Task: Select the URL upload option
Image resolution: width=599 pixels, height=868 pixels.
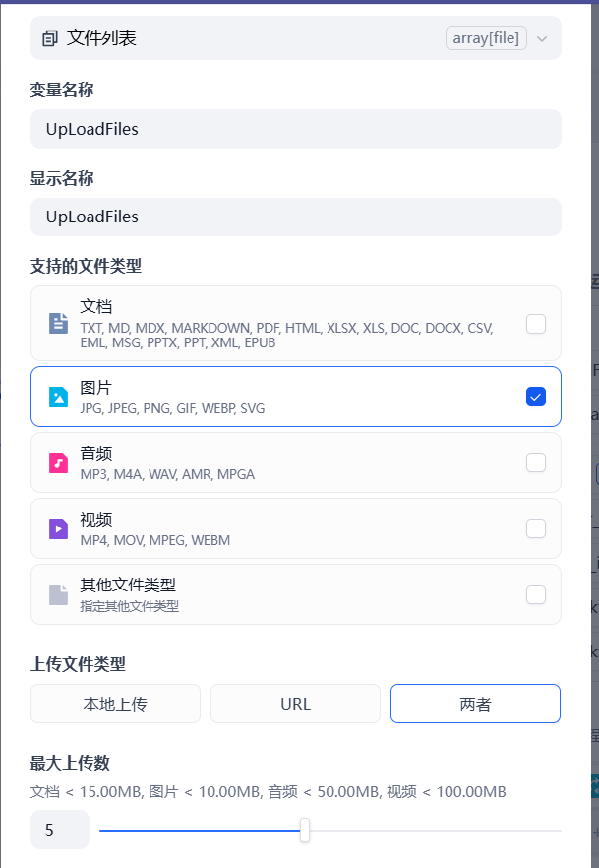Action: pyautogui.click(x=295, y=703)
